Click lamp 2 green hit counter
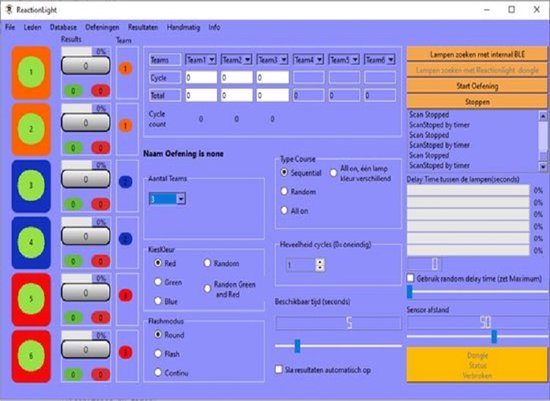 click(73, 148)
